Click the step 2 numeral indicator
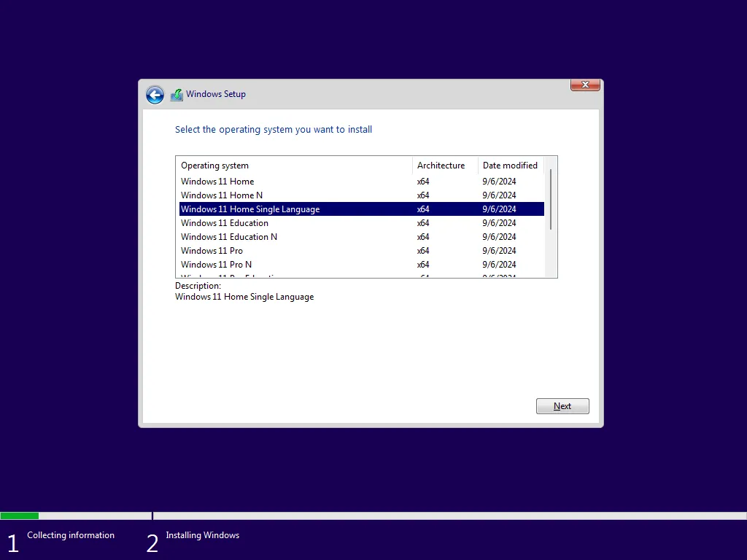The image size is (747, 560). coord(152,541)
